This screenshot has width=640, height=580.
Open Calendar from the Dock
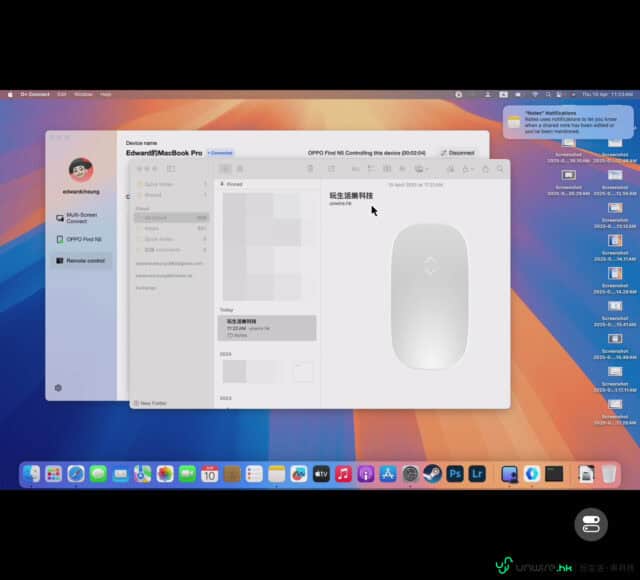[209, 474]
